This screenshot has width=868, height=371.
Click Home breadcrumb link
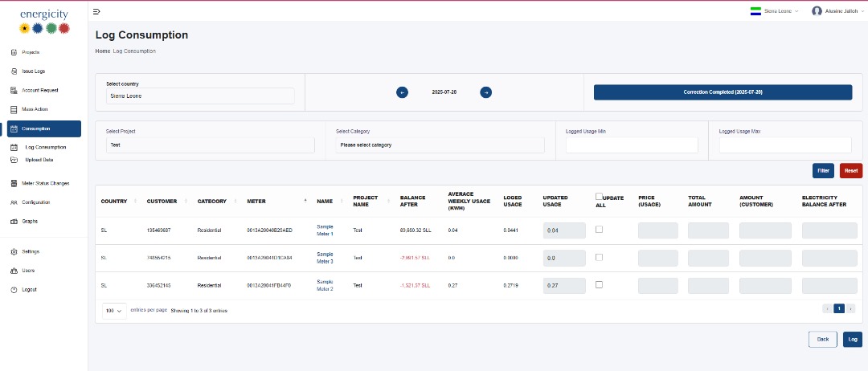tap(102, 51)
